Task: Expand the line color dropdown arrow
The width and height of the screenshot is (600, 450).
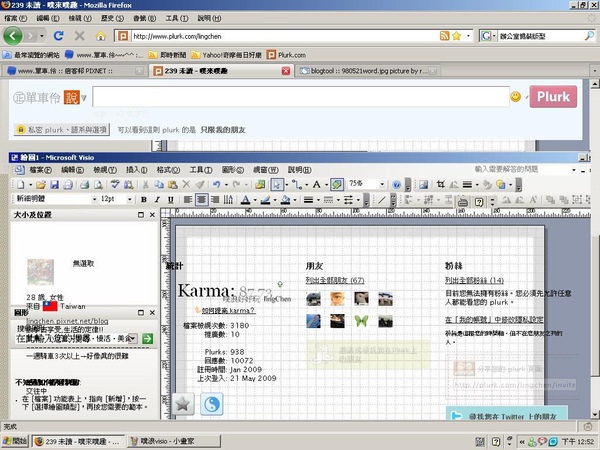Action: point(275,200)
